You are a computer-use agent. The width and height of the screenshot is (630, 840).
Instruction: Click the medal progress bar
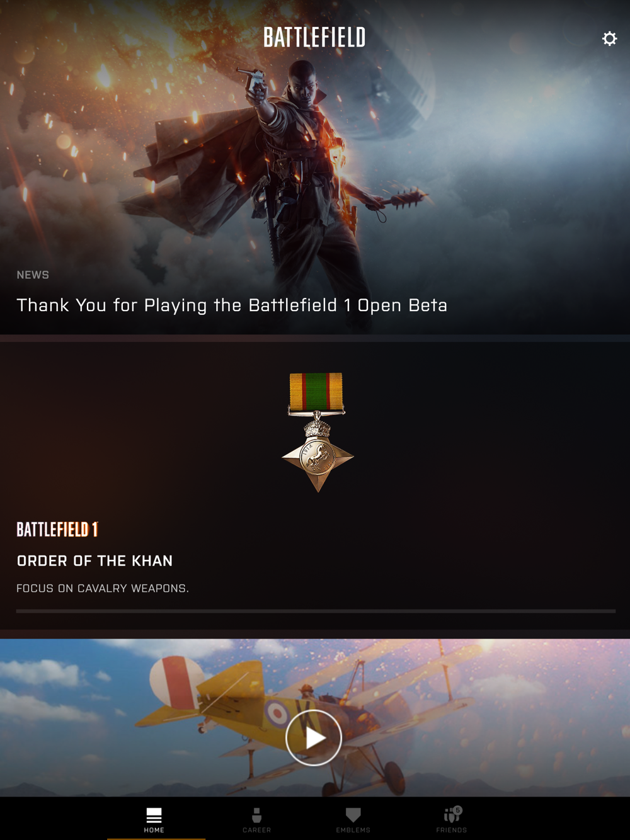316,611
